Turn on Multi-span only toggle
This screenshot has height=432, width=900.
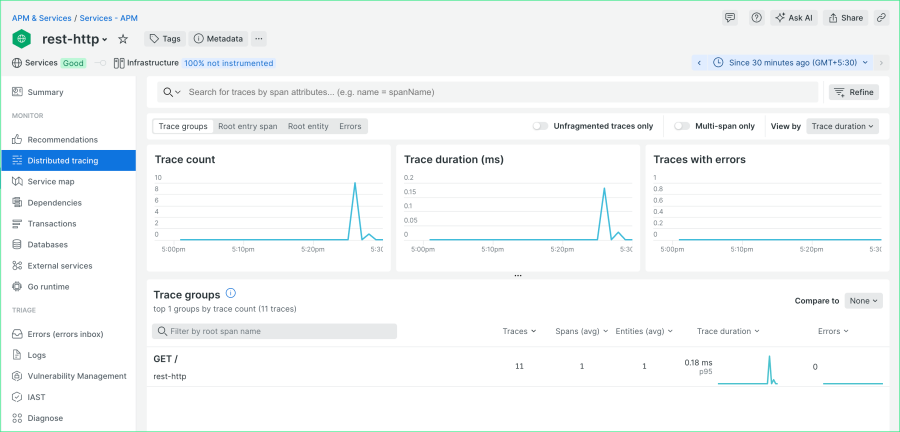click(682, 127)
